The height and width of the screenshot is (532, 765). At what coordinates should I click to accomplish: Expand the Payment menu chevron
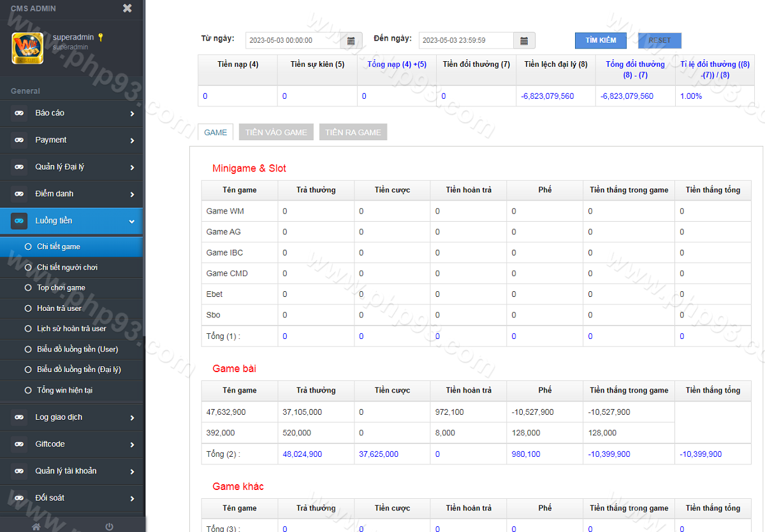[x=132, y=141]
